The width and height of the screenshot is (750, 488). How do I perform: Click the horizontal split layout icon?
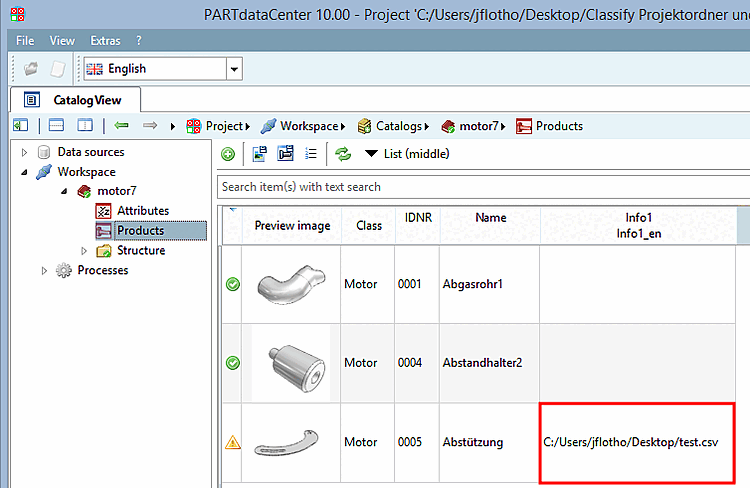pos(56,126)
